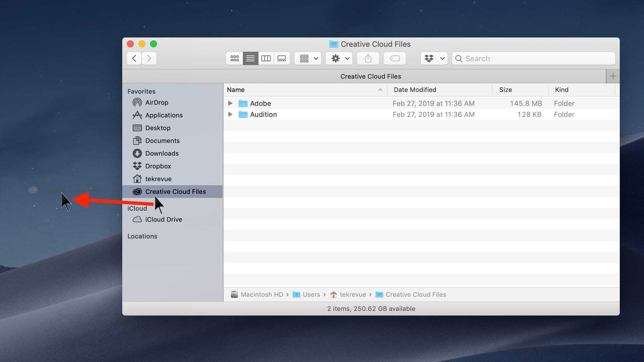Click the Applications item in Favorites
Viewport: 644px width, 362px height.
click(x=164, y=115)
